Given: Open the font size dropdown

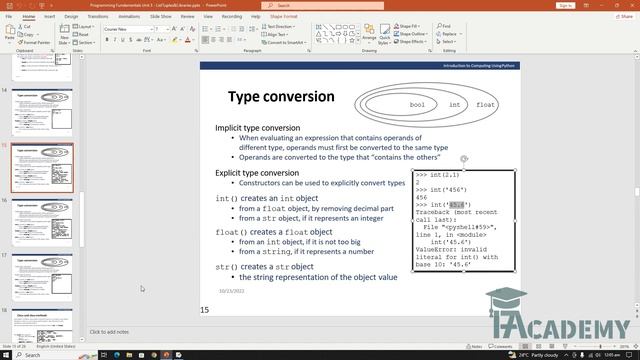Looking at the screenshot, I should (167, 29).
